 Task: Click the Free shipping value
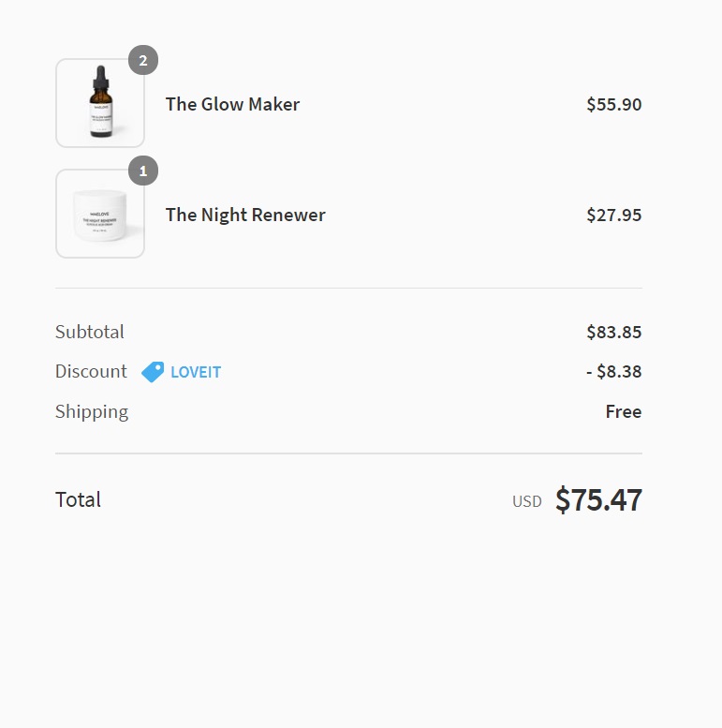623,411
